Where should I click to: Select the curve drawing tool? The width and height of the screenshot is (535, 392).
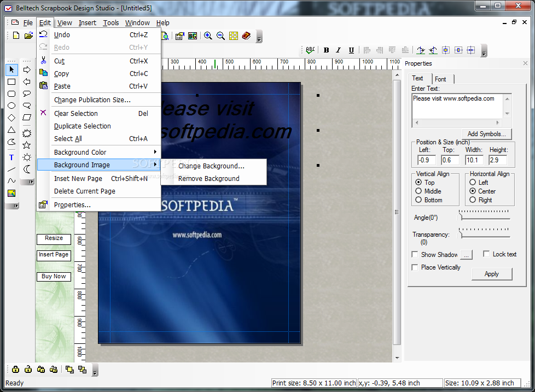pyautogui.click(x=11, y=180)
